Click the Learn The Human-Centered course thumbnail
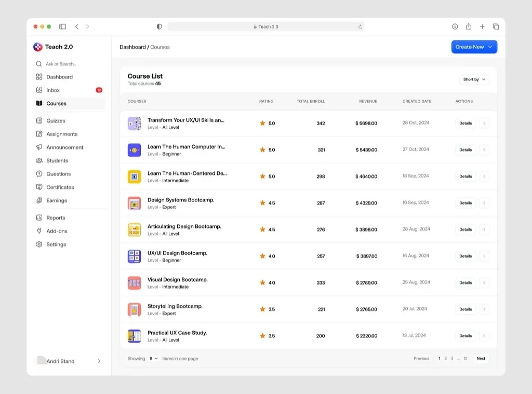Image resolution: width=532 pixels, height=394 pixels. pyautogui.click(x=135, y=176)
